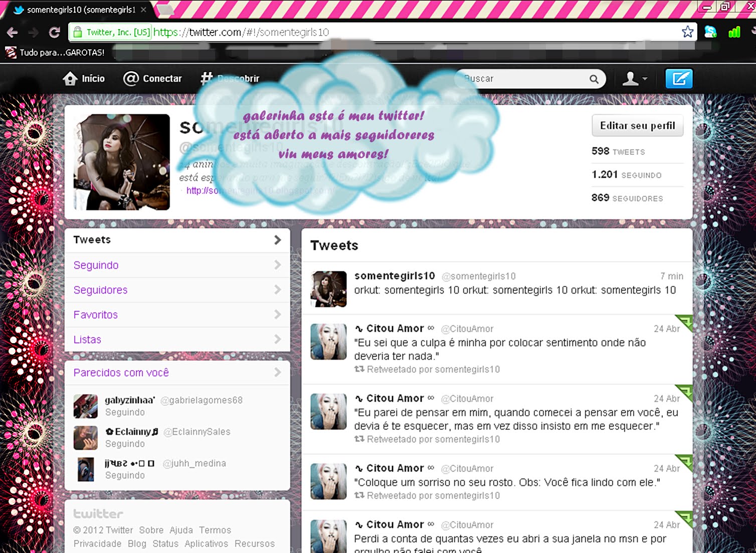Click @juhh_medina avatar thumbnail
Screen dimensions: 756x553
point(86,469)
